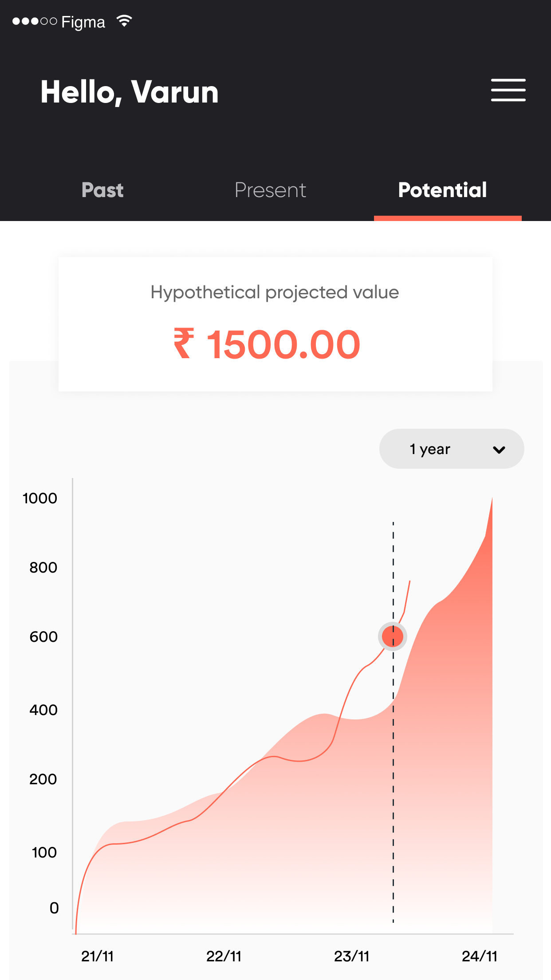Select the Potential tab
The height and width of the screenshot is (980, 551).
443,190
